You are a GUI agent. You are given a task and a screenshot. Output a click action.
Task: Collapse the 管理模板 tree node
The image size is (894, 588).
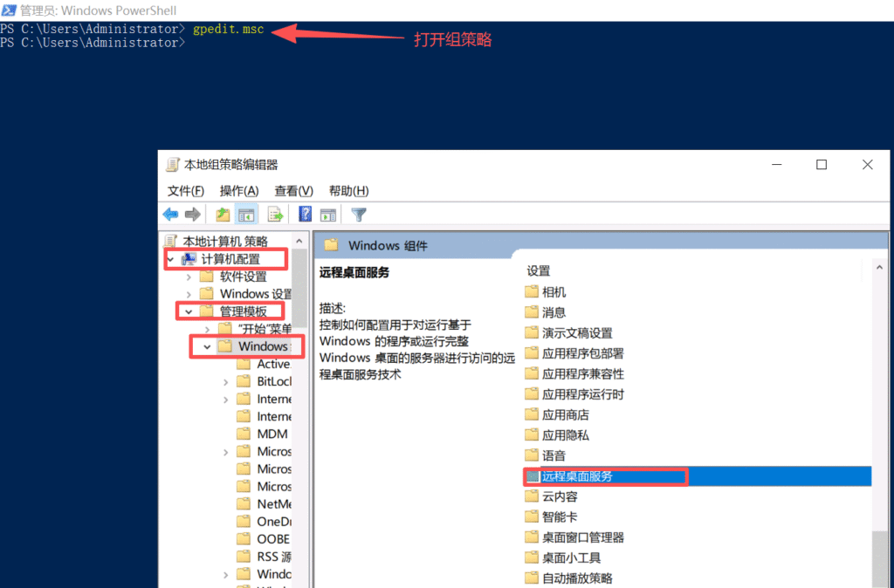coord(189,311)
